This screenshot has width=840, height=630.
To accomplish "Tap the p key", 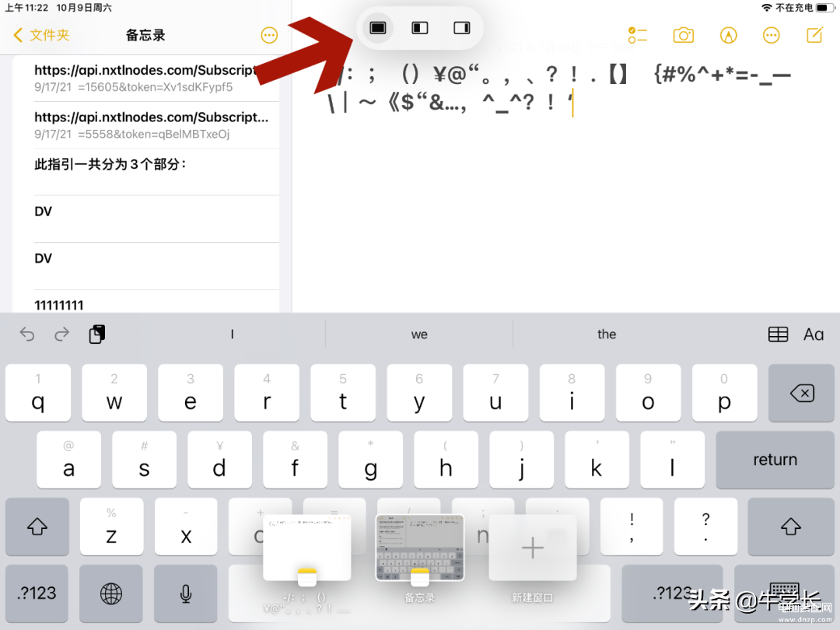I will click(x=724, y=393).
